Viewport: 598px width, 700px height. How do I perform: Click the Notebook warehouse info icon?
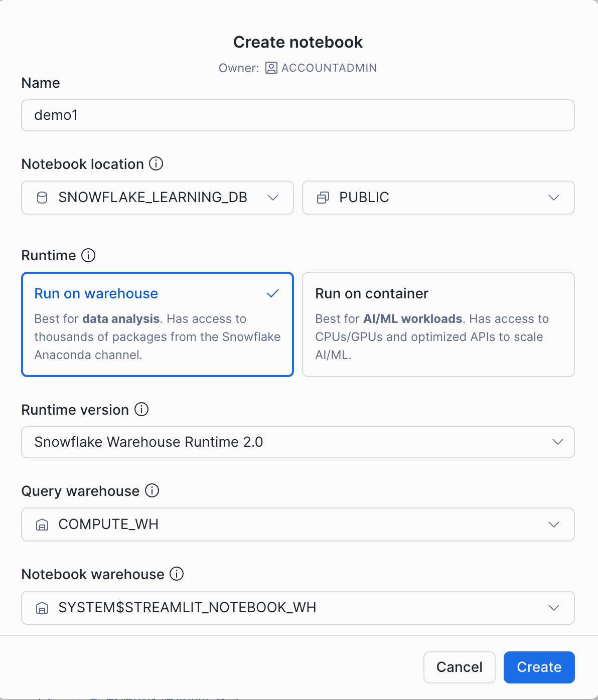pyautogui.click(x=177, y=574)
